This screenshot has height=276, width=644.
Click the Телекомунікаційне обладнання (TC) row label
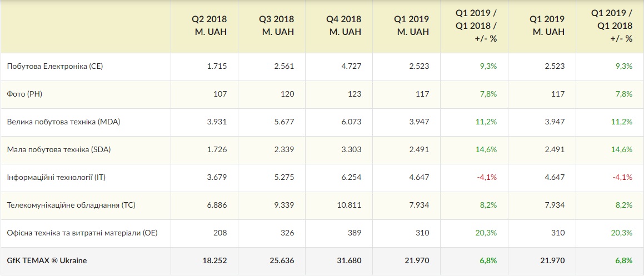(x=71, y=205)
